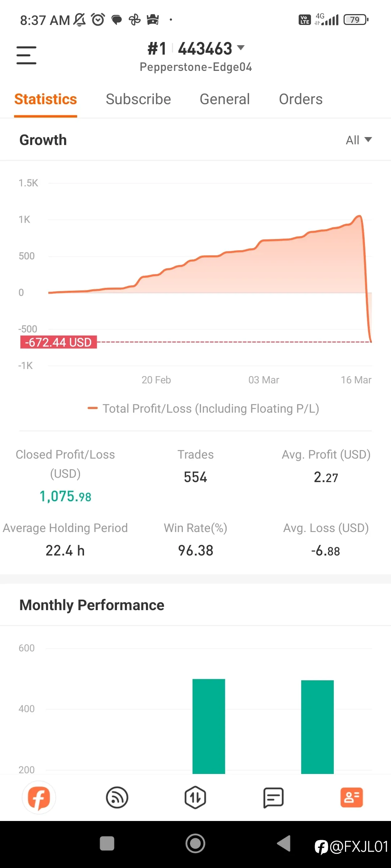391x868 pixels.
Task: Tap Android recent apps square
Action: pos(107,843)
